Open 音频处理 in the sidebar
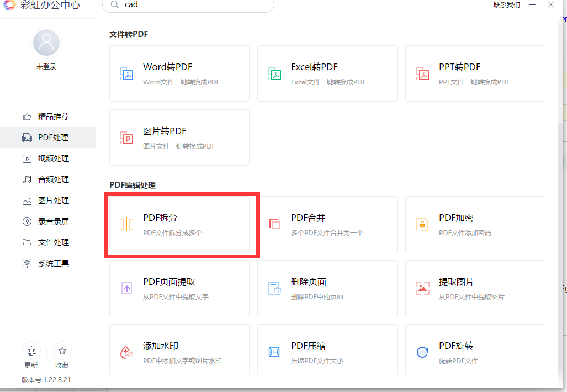The width and height of the screenshot is (567, 392). [x=47, y=179]
